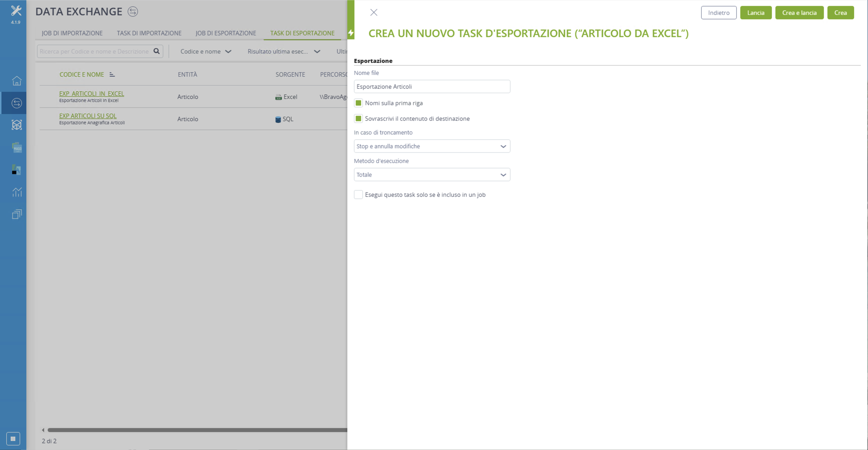Image resolution: width=868 pixels, height=450 pixels.
Task: Click the Crea e lancia button
Action: coord(799,13)
